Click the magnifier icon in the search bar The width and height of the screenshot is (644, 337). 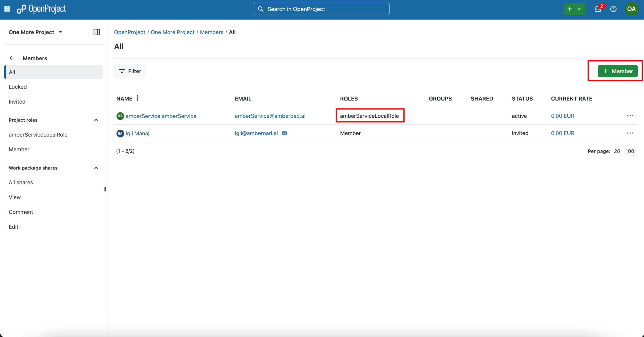(261, 9)
